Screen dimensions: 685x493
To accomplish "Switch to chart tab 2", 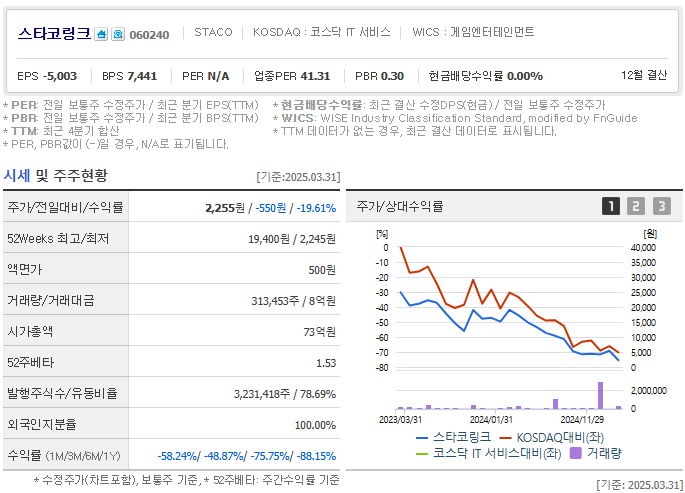I will [x=636, y=206].
